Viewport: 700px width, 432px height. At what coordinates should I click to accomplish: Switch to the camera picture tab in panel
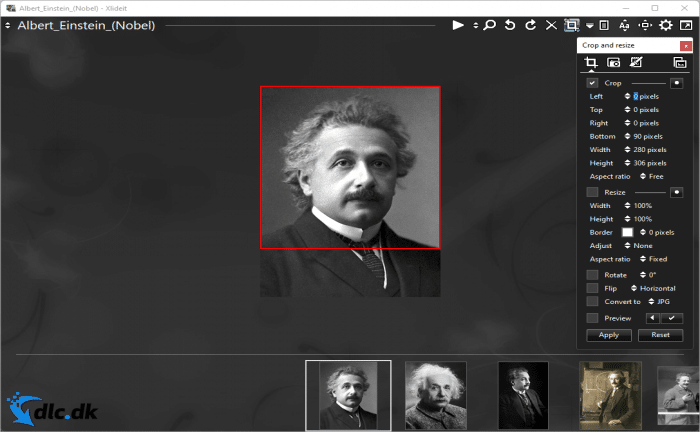tap(613, 62)
